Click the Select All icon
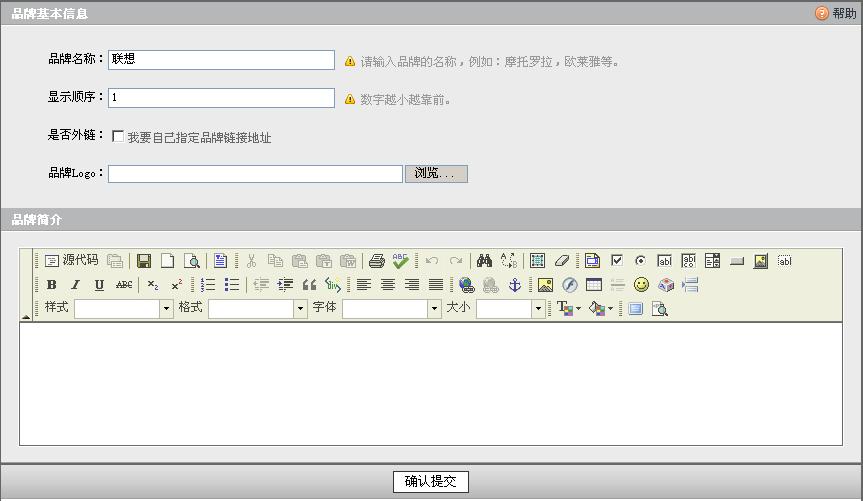The image size is (863, 501). coord(537,260)
